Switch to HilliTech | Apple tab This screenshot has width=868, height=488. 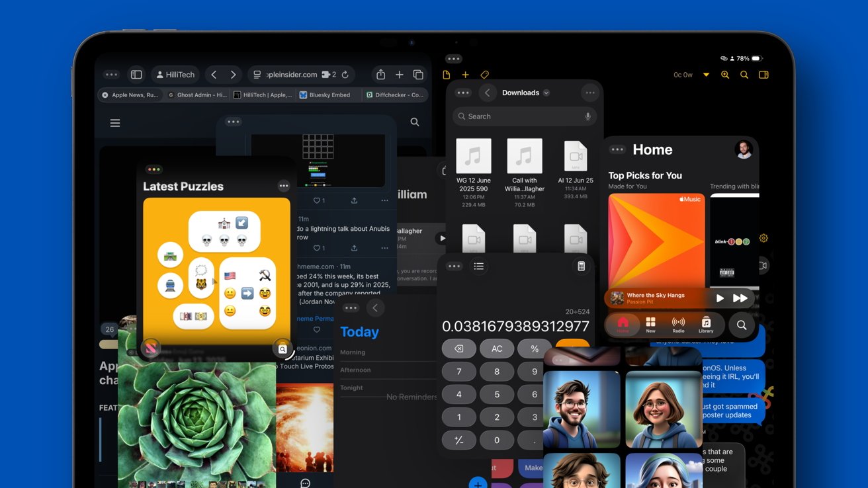click(x=263, y=95)
